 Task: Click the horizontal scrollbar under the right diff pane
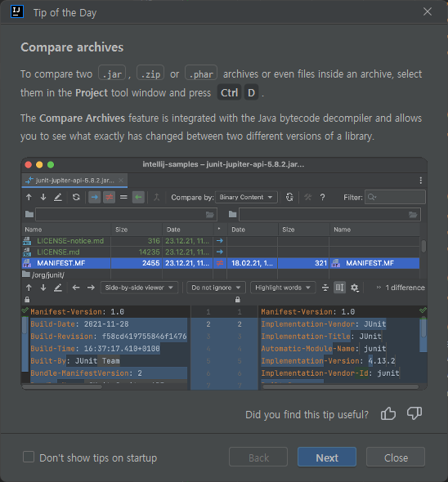pyautogui.click(x=341, y=386)
